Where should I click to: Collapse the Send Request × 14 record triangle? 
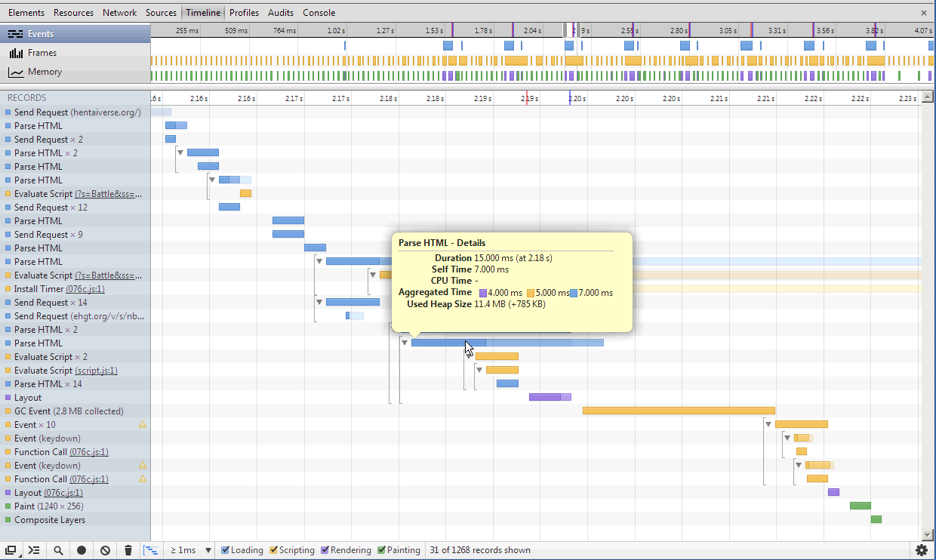(319, 302)
